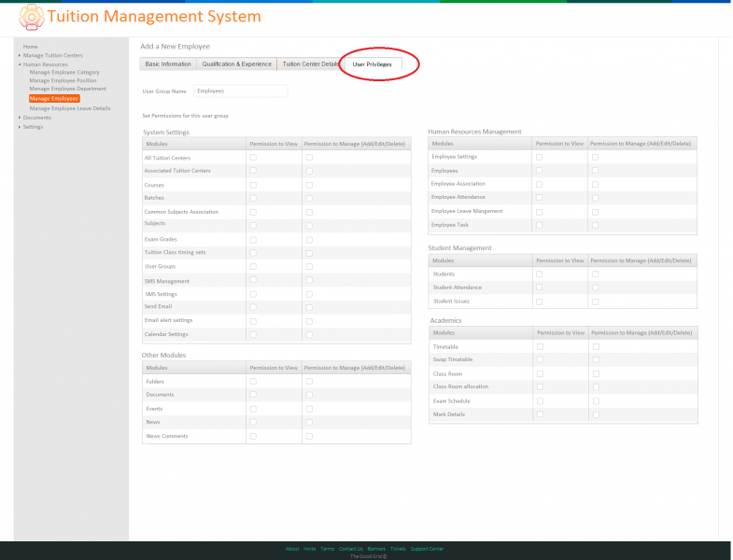Open the Basic Information tab
Image resolution: width=733 pixels, height=560 pixels.
click(168, 64)
